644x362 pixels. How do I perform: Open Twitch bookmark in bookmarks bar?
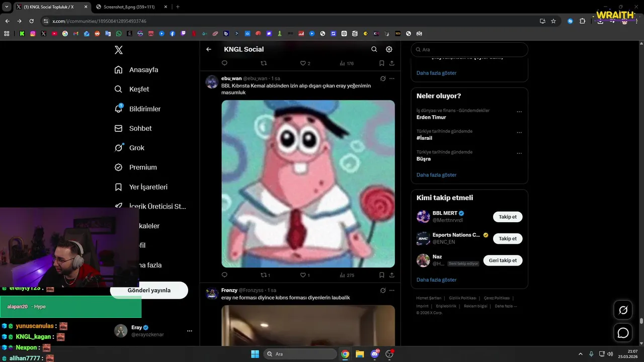183,34
